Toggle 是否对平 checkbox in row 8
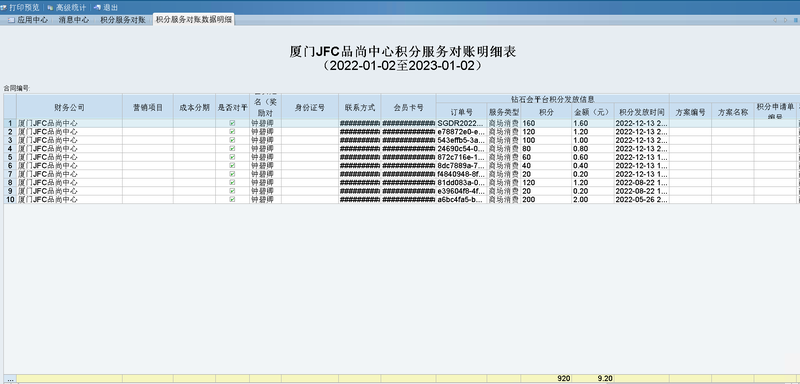This screenshot has width=800, height=384. (x=232, y=182)
